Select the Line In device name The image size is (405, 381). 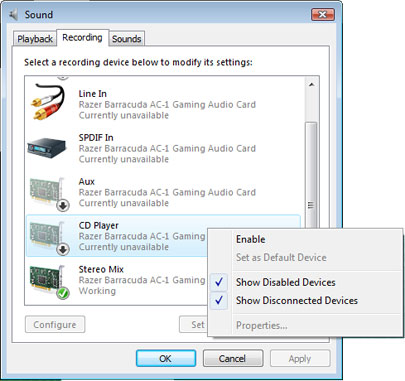point(93,94)
